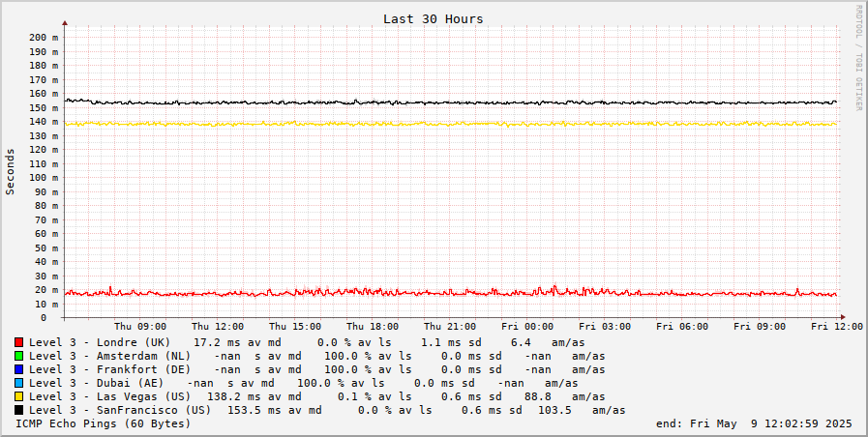Click the "Fri 00:00" x-axis label
This screenshot has height=437, width=868.
pos(527,327)
